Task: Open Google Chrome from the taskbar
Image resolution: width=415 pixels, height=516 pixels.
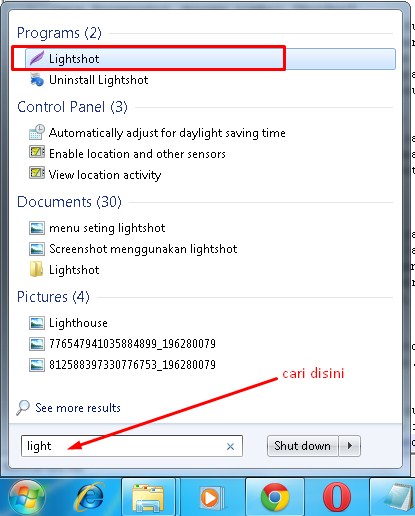Action: point(275,497)
